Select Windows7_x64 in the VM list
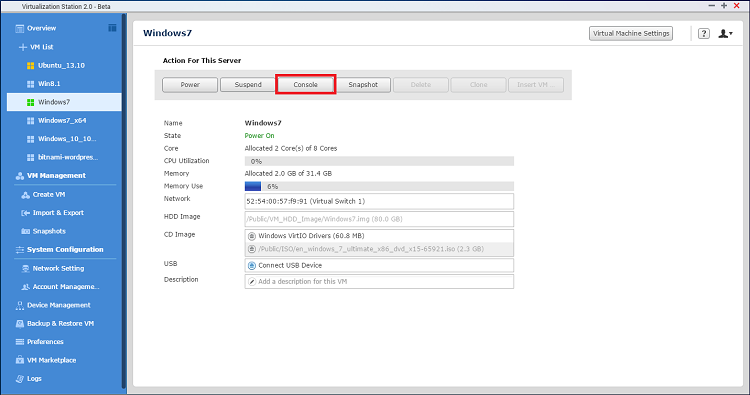This screenshot has width=750, height=395. point(62,121)
